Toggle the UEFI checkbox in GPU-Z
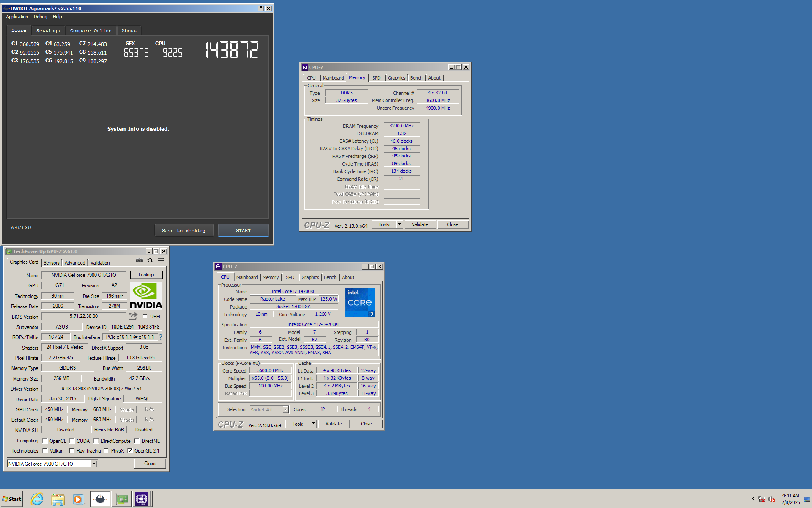Screen dimensions: 812x508 click(x=145, y=317)
